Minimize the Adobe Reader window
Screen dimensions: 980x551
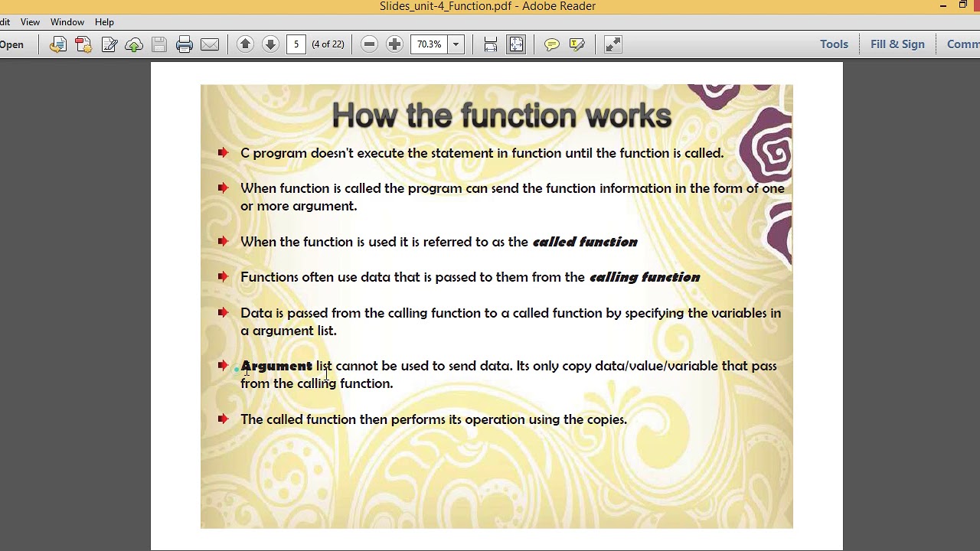click(943, 6)
